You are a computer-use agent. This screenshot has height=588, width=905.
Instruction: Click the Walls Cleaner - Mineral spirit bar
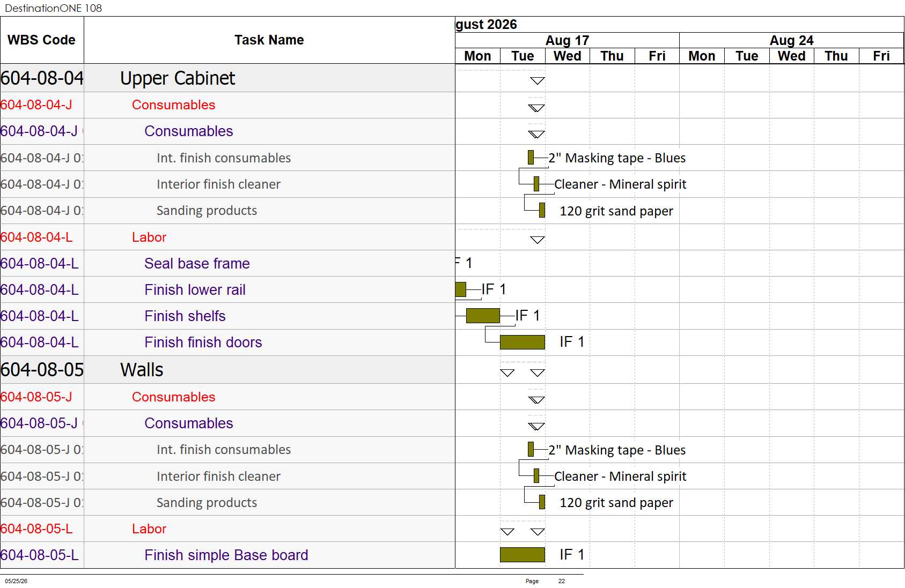(x=536, y=475)
